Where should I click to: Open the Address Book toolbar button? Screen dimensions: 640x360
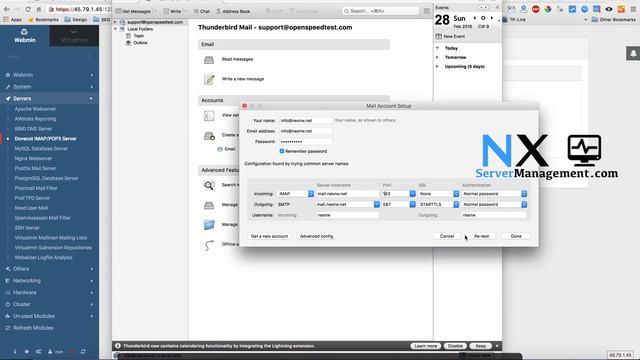tap(233, 11)
